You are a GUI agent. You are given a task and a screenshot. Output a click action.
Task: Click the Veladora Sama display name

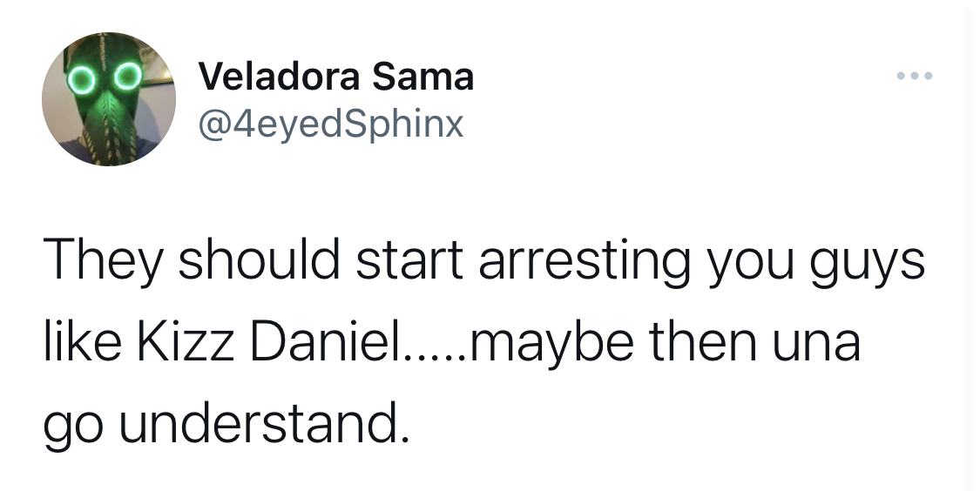(x=336, y=77)
